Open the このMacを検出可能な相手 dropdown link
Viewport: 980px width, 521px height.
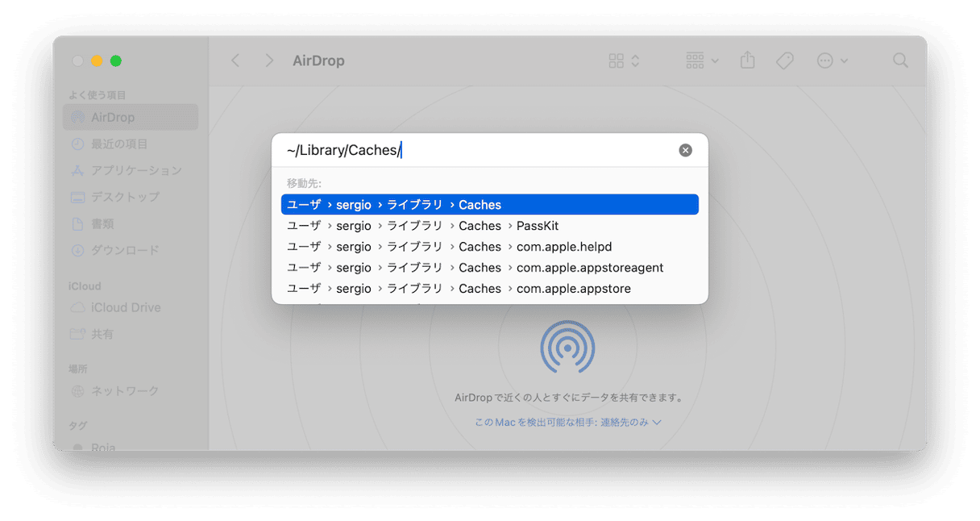point(568,422)
